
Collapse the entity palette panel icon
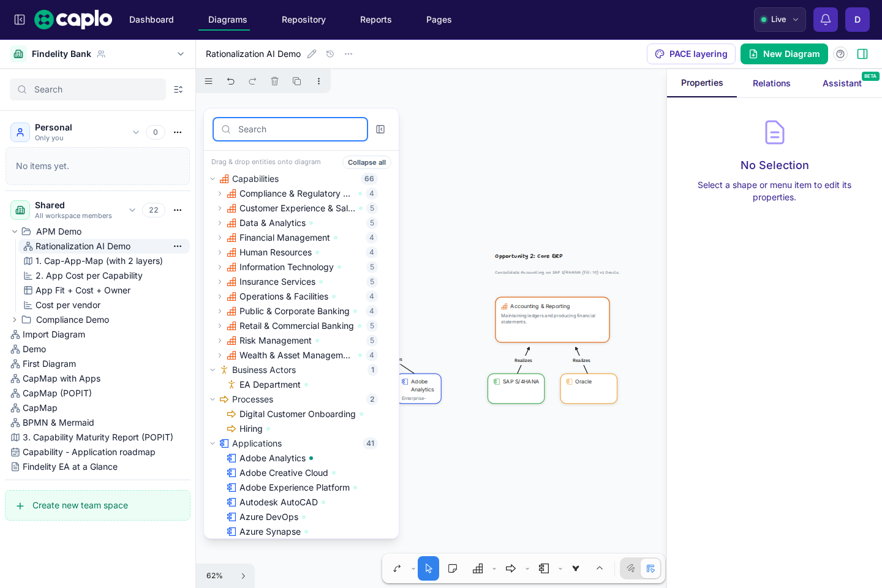(x=380, y=129)
